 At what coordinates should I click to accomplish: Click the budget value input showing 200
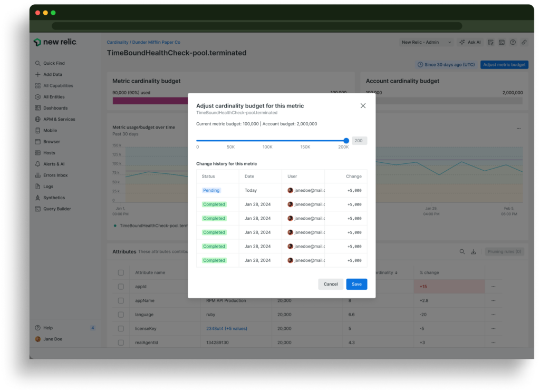(x=359, y=141)
